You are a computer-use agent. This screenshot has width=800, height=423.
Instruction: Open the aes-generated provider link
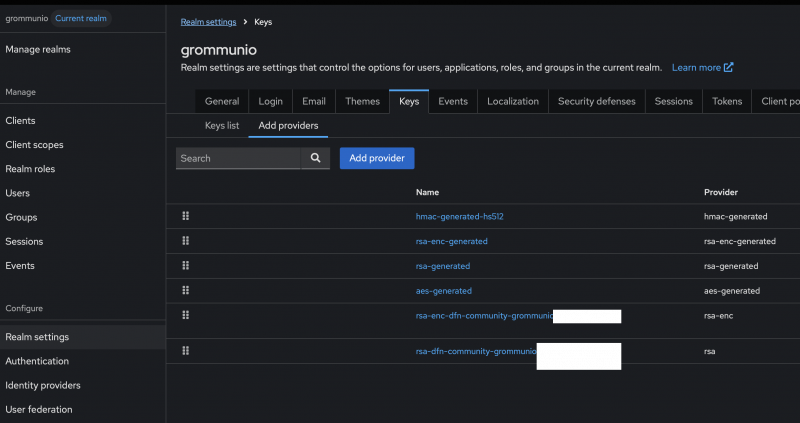(x=443, y=291)
